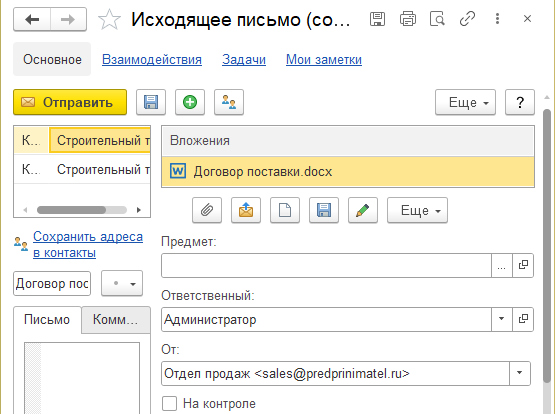Click the Предмет ellipsis select button
555x414 pixels.
coord(502,265)
